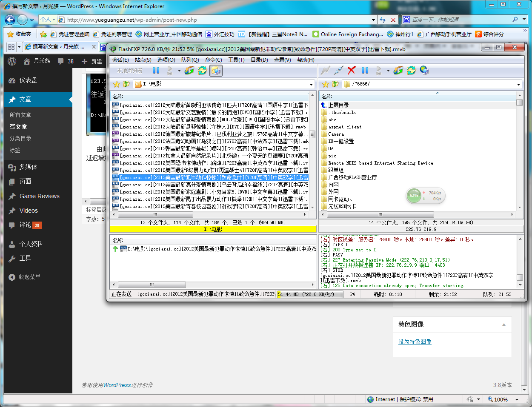Click the remote globe site icon

tap(424, 70)
